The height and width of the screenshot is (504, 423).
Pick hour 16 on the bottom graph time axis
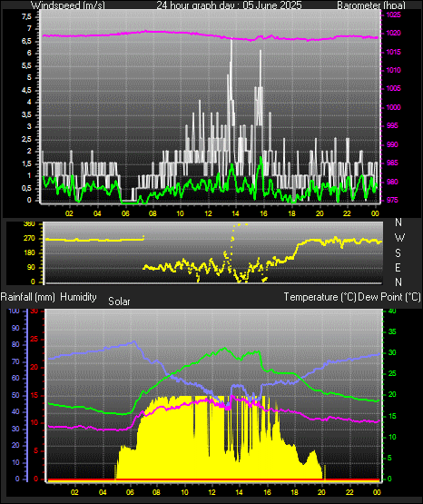point(267,492)
